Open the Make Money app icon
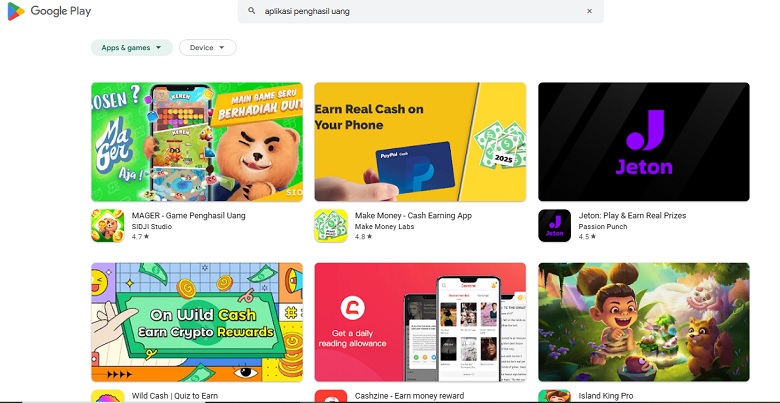 [331, 225]
